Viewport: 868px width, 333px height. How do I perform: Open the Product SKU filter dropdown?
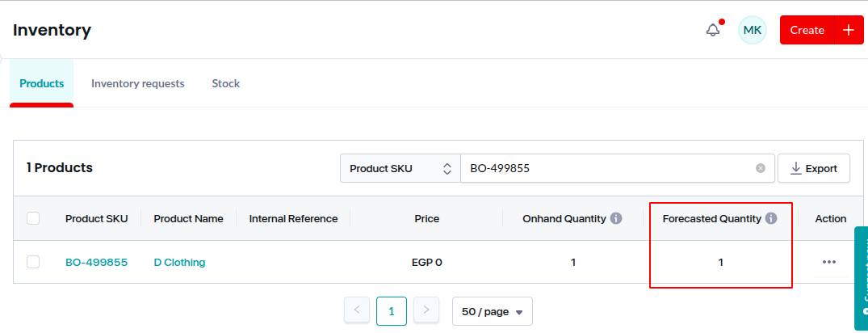click(x=400, y=168)
